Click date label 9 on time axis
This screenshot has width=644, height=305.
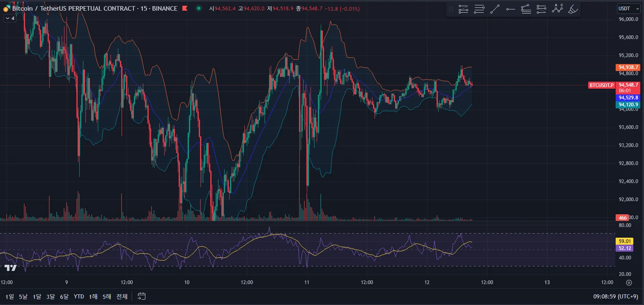tap(67, 282)
